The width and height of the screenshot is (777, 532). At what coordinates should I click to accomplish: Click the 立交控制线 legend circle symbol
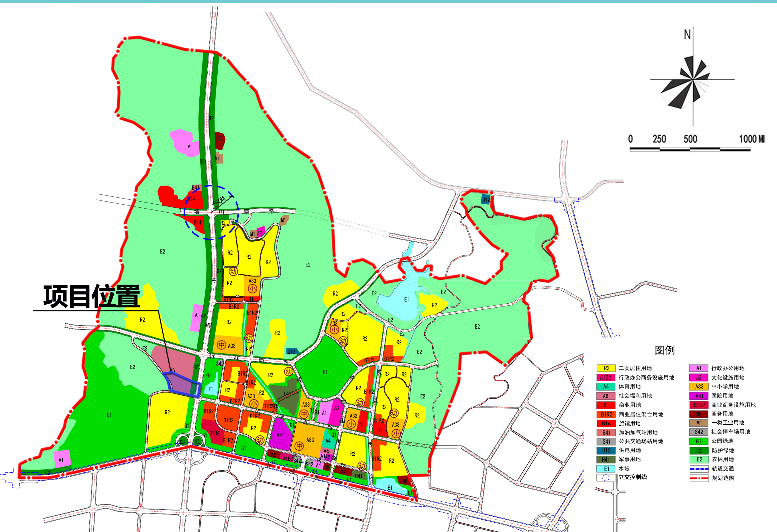pyautogui.click(x=606, y=477)
